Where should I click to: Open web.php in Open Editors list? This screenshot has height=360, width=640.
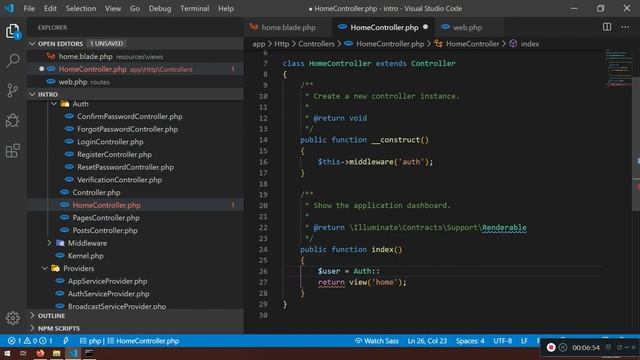136,82
